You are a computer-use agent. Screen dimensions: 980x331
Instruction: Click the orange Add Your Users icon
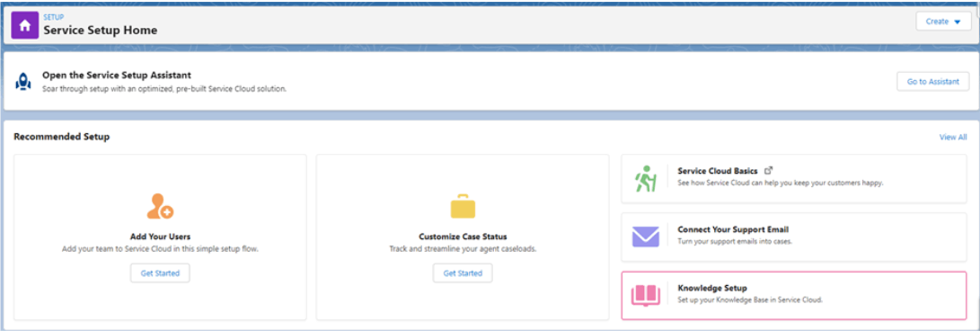[160, 207]
